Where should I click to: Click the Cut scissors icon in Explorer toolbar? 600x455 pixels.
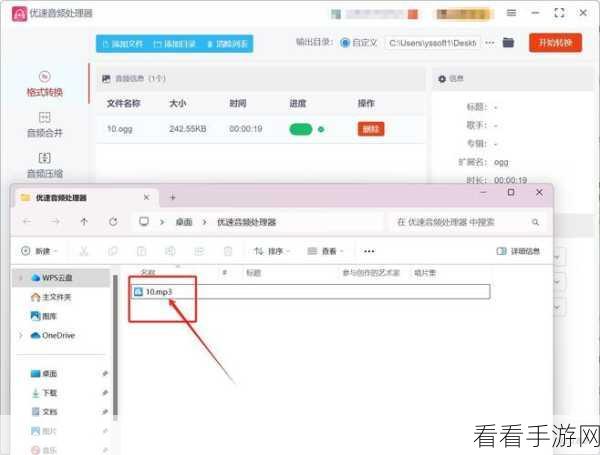84,251
